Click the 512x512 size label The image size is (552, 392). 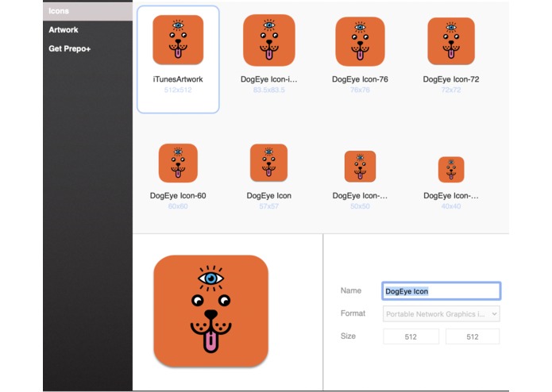[178, 90]
